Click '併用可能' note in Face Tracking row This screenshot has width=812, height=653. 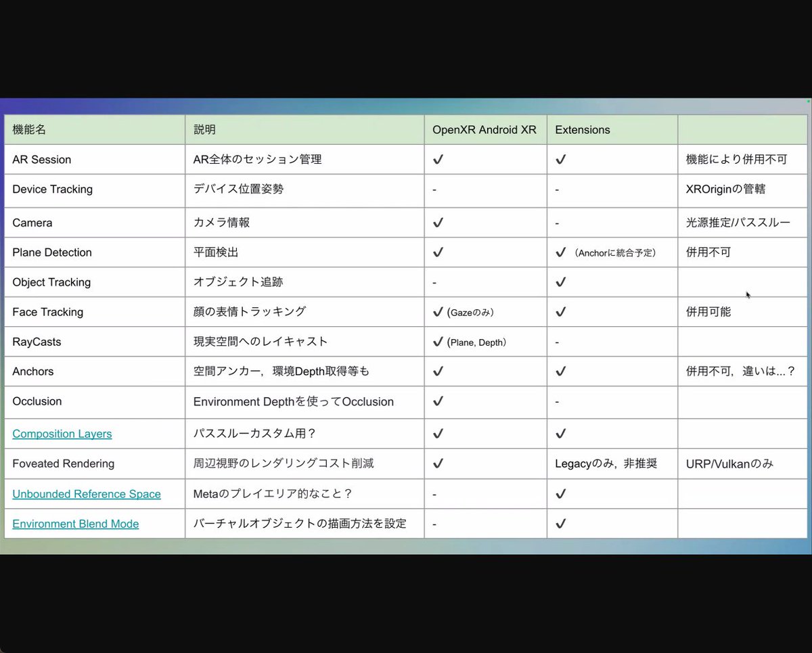[x=708, y=312]
